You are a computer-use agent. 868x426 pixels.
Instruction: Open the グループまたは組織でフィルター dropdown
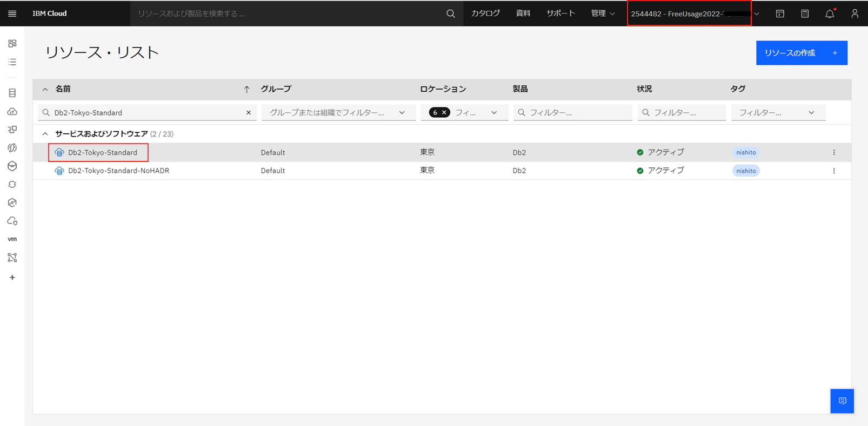click(338, 113)
